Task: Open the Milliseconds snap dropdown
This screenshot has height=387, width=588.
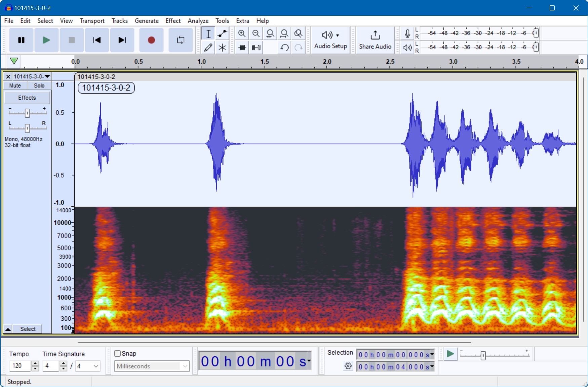Action: (x=152, y=366)
